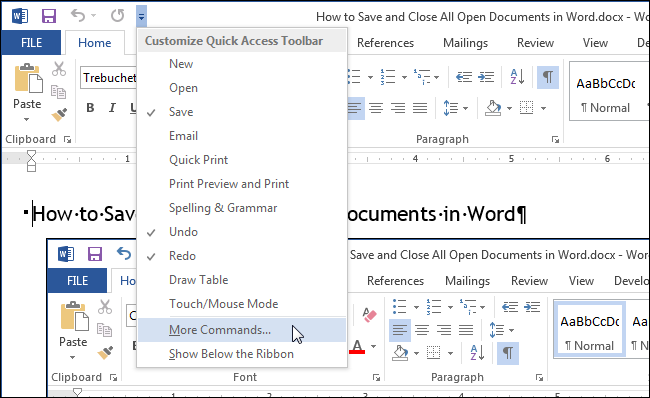
Task: Toggle Align Left in embedded screenshot ribbon
Action: coord(400,330)
